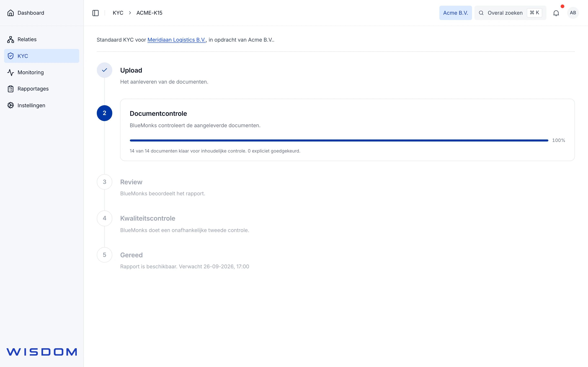Click the Monitoring activity icon
The image size is (588, 367).
click(11, 72)
